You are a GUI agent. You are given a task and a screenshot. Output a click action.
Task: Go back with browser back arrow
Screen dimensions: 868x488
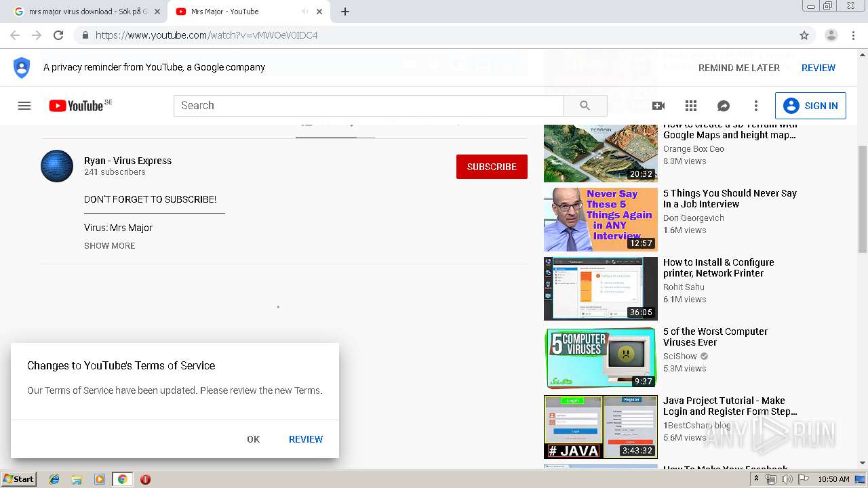tap(15, 35)
